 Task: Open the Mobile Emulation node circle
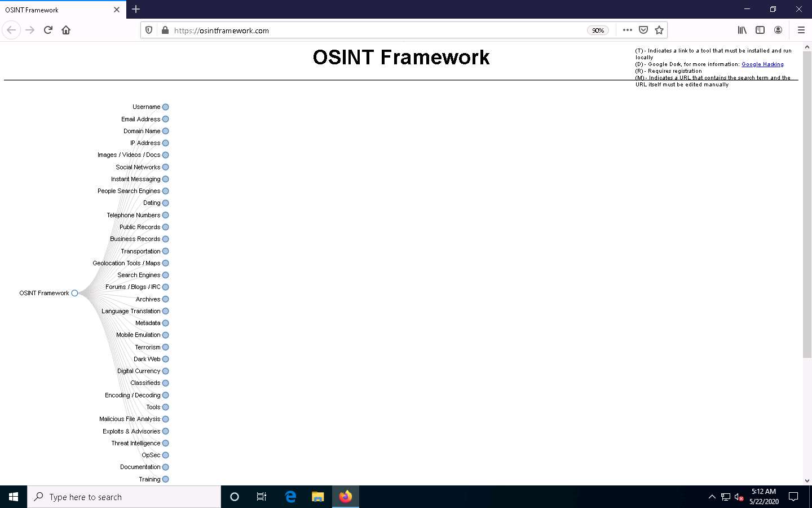click(166, 335)
